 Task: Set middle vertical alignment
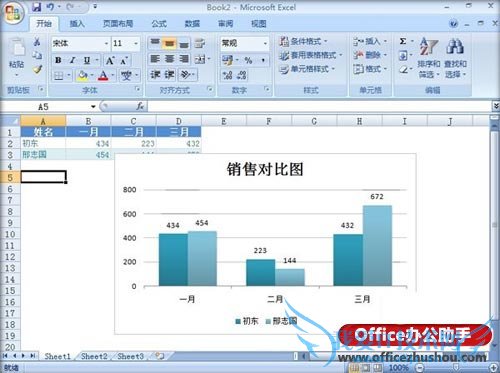(170, 43)
